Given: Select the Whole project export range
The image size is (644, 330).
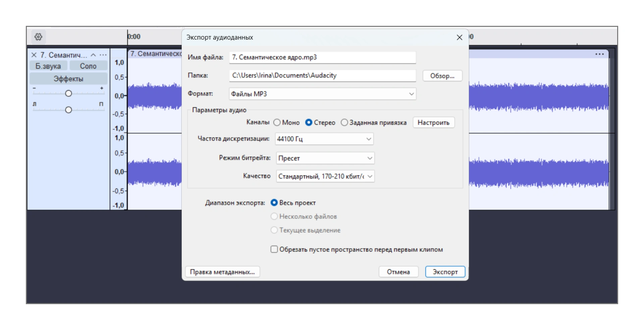Looking at the screenshot, I should [274, 203].
